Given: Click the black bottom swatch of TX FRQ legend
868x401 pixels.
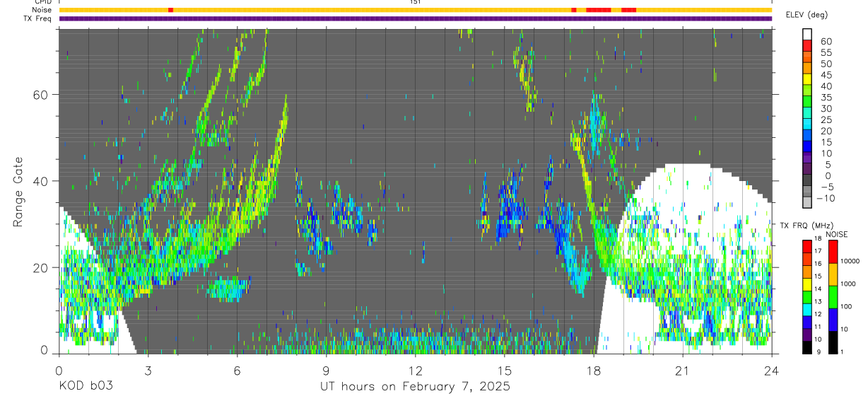Looking at the screenshot, I should pos(807,347).
